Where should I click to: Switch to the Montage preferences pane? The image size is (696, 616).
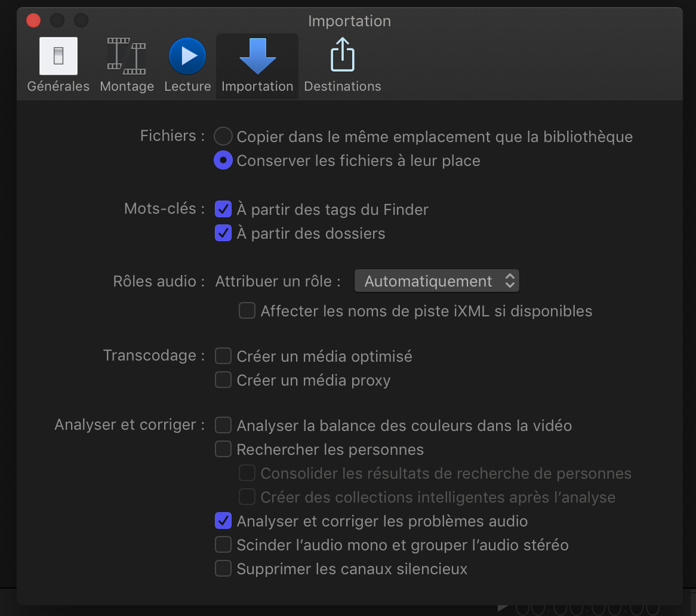tap(127, 65)
